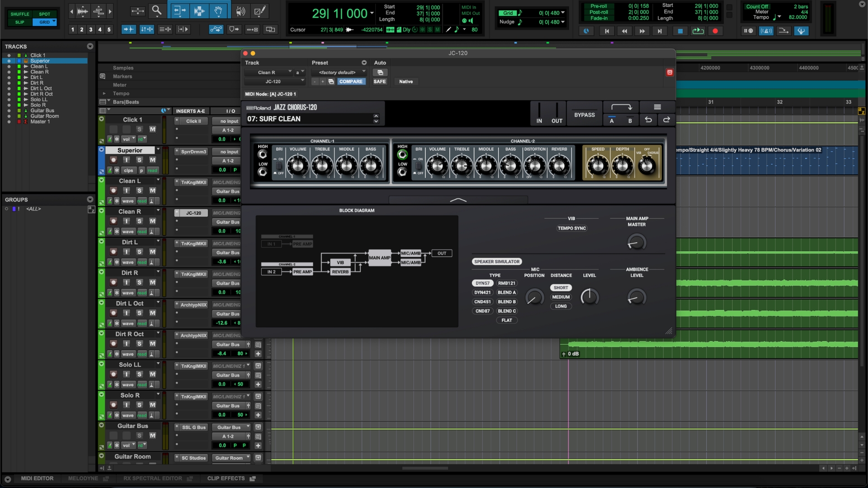Toggle SAFE automation button in plugin

point(380,81)
